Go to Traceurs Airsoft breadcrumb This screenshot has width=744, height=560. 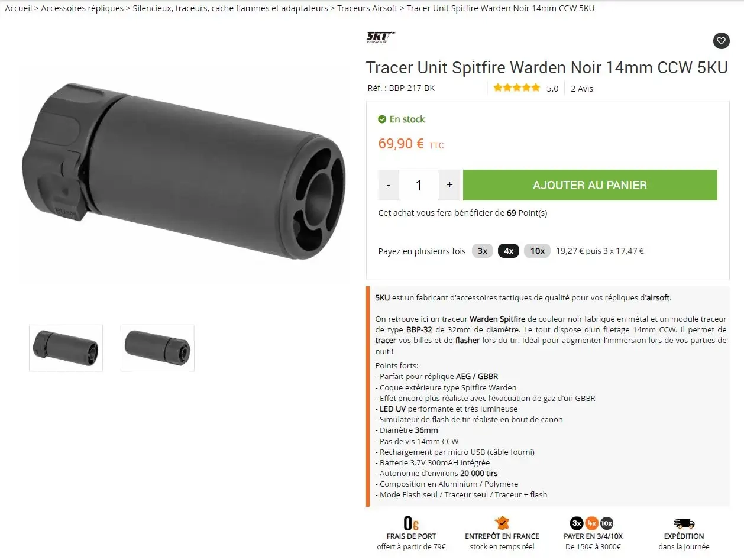coord(368,8)
